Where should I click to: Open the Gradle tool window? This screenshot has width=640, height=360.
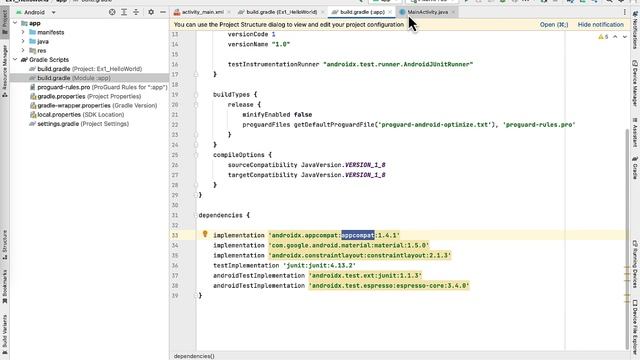pos(635,168)
